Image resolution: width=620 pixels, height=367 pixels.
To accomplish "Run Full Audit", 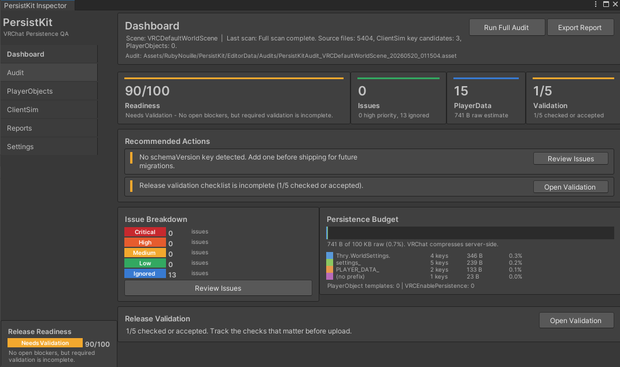I will 507,28.
